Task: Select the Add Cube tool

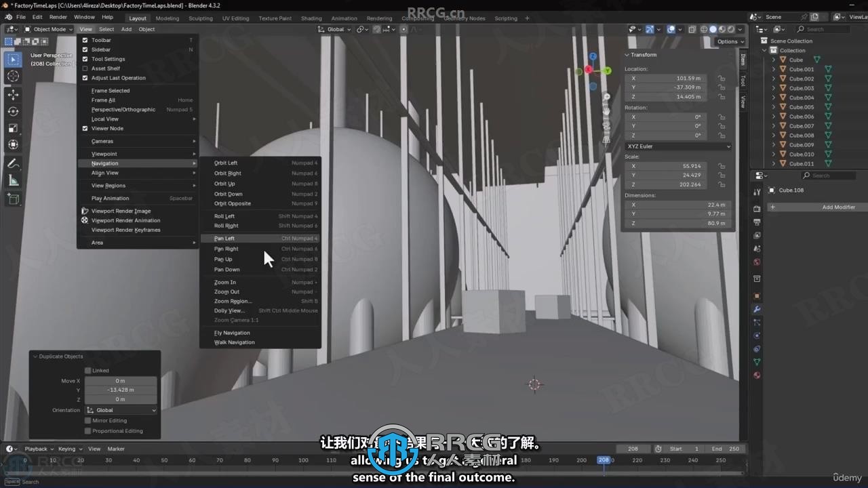Action: tap(14, 199)
